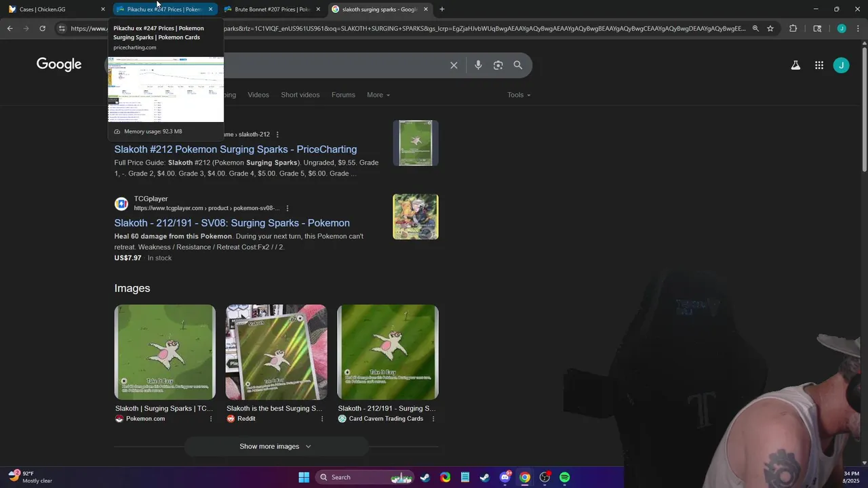Click the Images section heading
868x488 pixels.
(x=132, y=288)
